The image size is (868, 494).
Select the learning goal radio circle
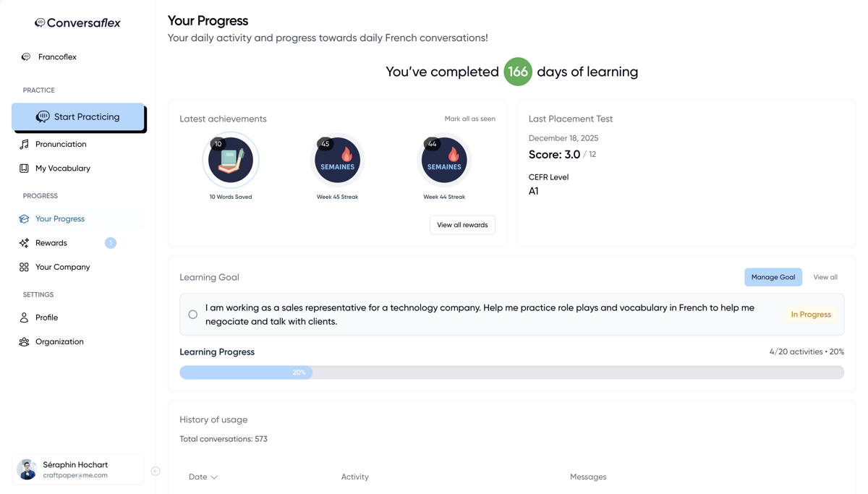click(192, 315)
